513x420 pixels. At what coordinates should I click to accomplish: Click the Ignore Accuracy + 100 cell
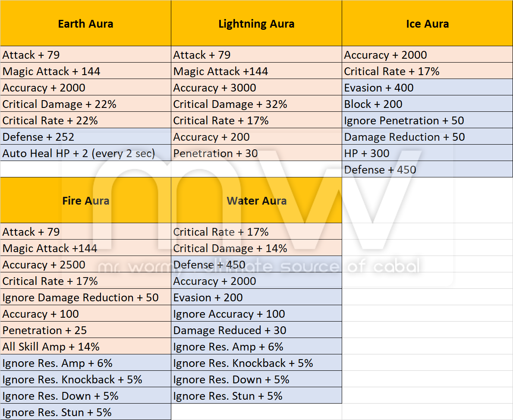tap(256, 314)
